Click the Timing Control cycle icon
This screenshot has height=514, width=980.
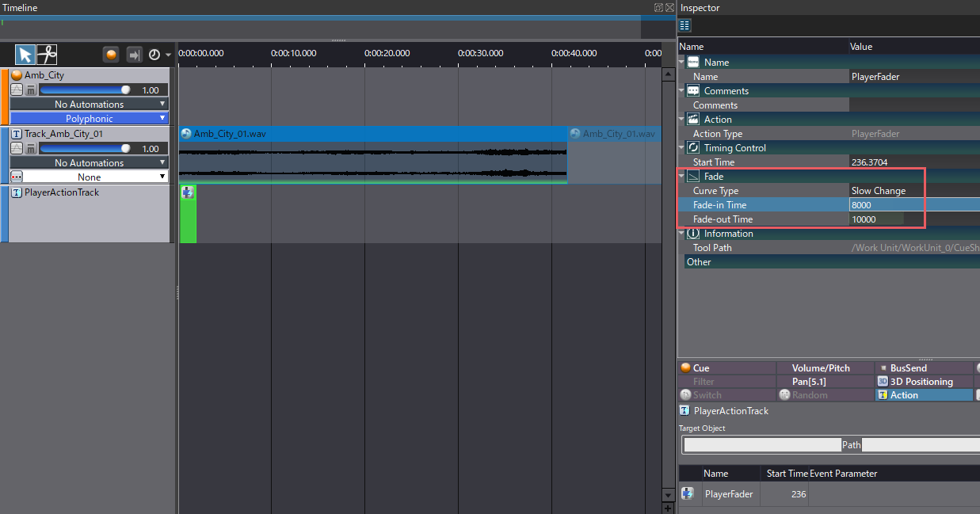pos(693,147)
